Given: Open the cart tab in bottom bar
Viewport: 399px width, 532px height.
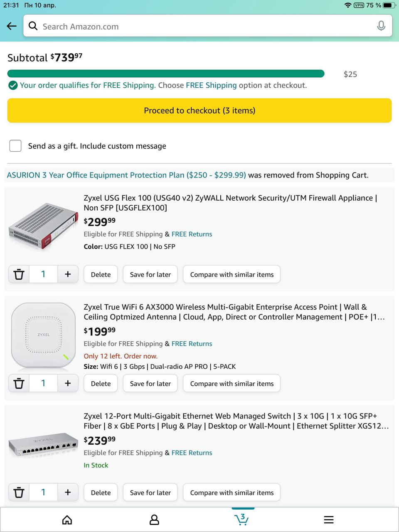Looking at the screenshot, I should click(x=241, y=520).
